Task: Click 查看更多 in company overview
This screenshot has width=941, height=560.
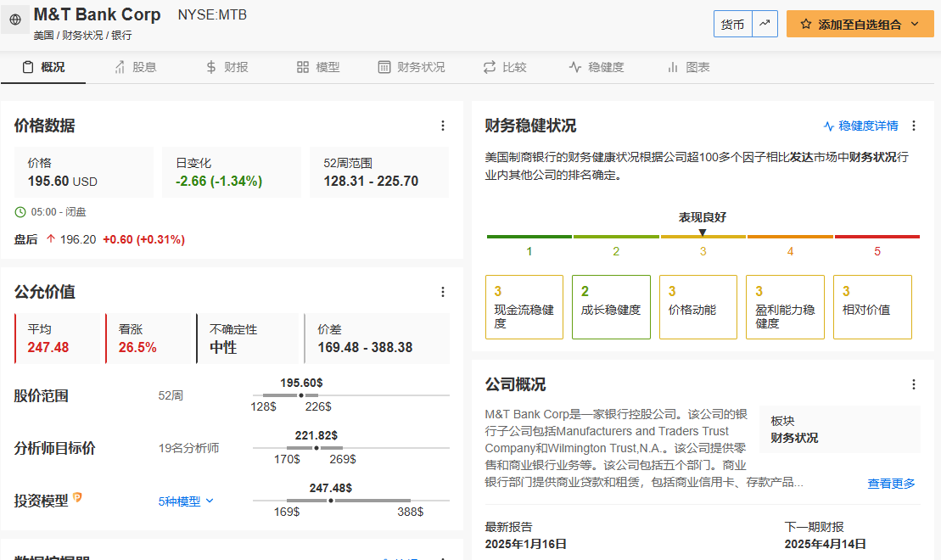Action: [x=891, y=484]
